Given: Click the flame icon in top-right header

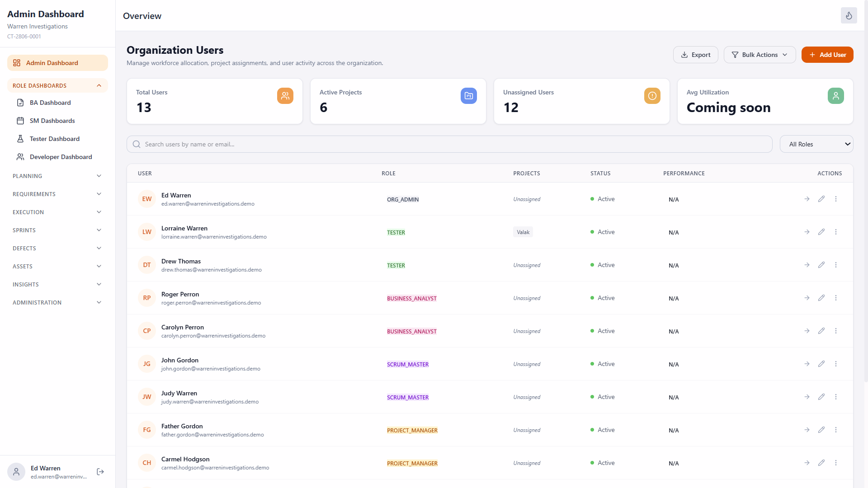Looking at the screenshot, I should click(x=849, y=15).
